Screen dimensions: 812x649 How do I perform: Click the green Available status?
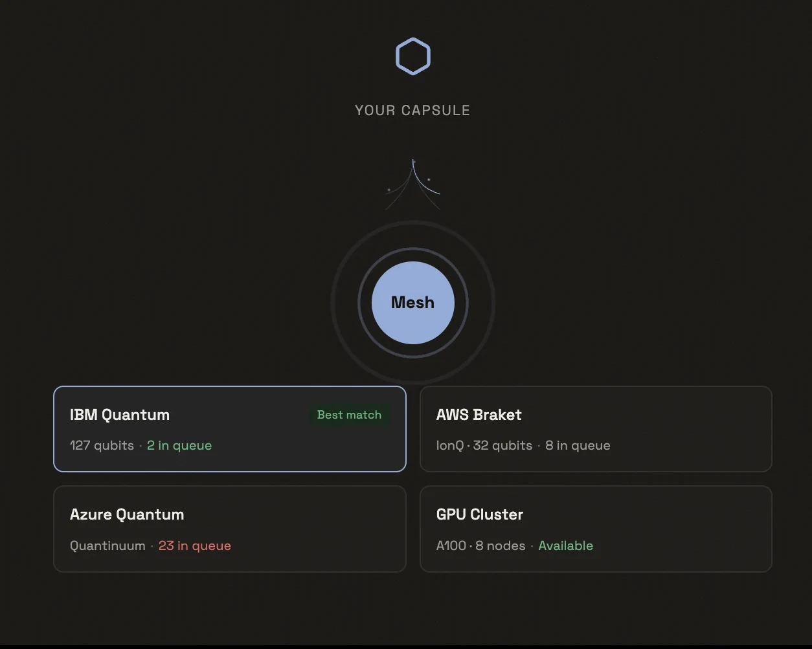(566, 545)
